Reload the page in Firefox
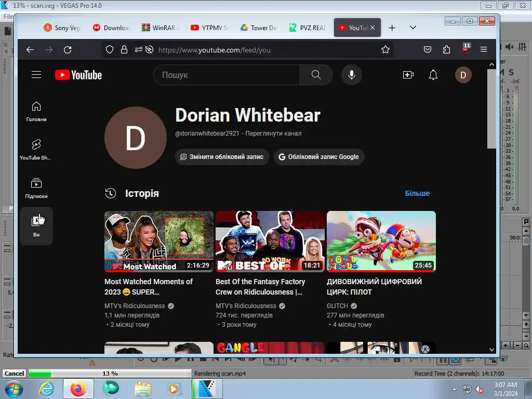 [x=68, y=50]
